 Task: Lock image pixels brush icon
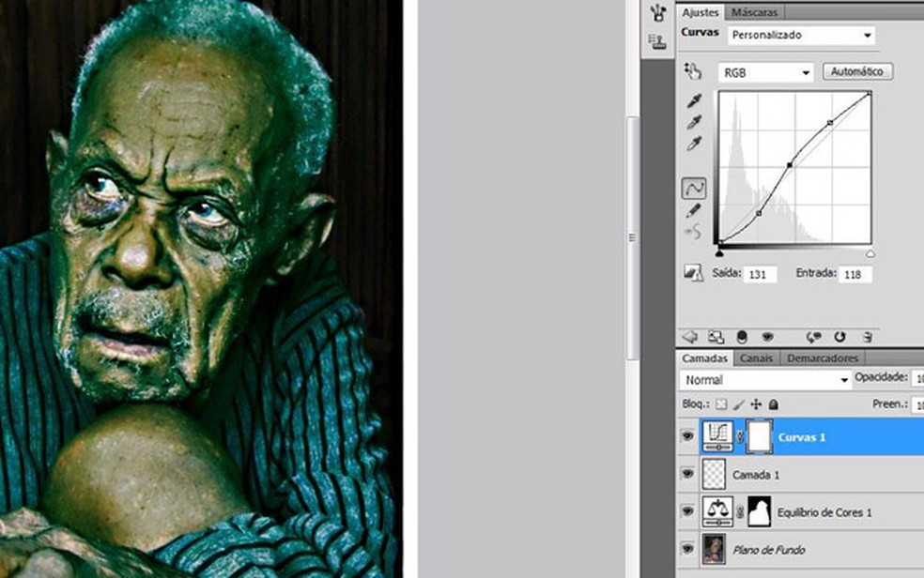coord(738,404)
